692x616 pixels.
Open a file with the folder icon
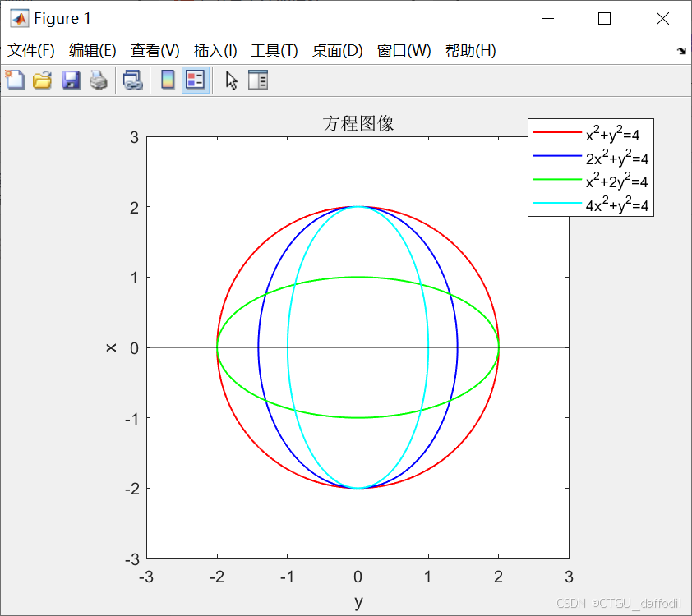[x=43, y=80]
